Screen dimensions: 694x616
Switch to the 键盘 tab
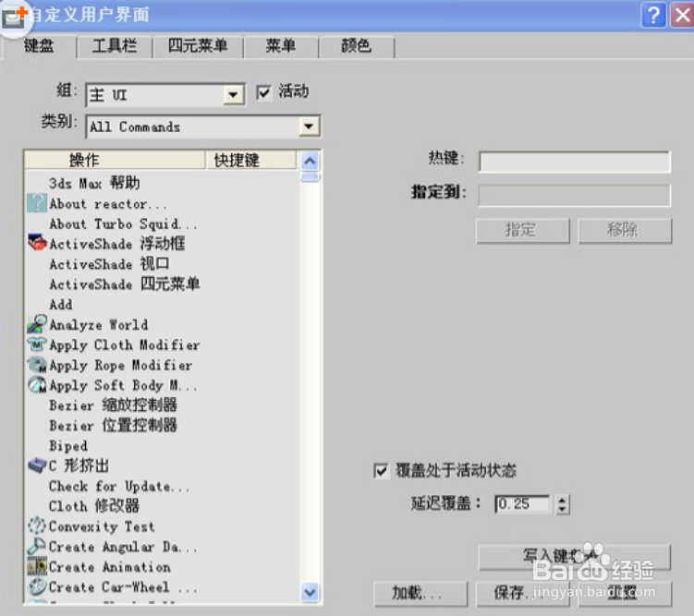(39, 45)
